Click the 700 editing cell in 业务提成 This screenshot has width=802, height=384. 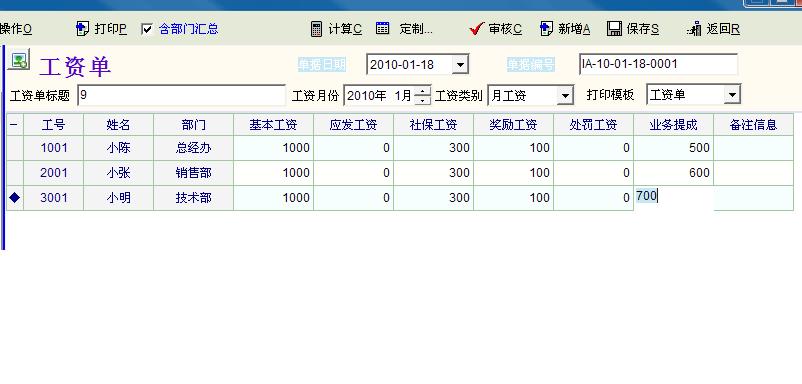pos(674,198)
